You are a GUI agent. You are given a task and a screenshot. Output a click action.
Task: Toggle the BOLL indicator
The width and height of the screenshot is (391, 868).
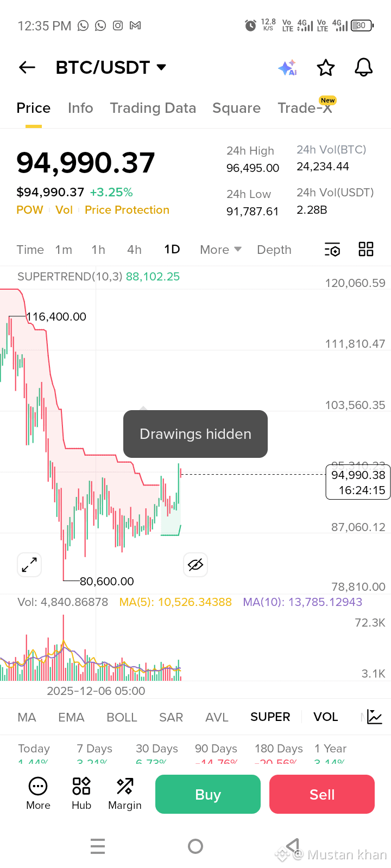pyautogui.click(x=122, y=717)
